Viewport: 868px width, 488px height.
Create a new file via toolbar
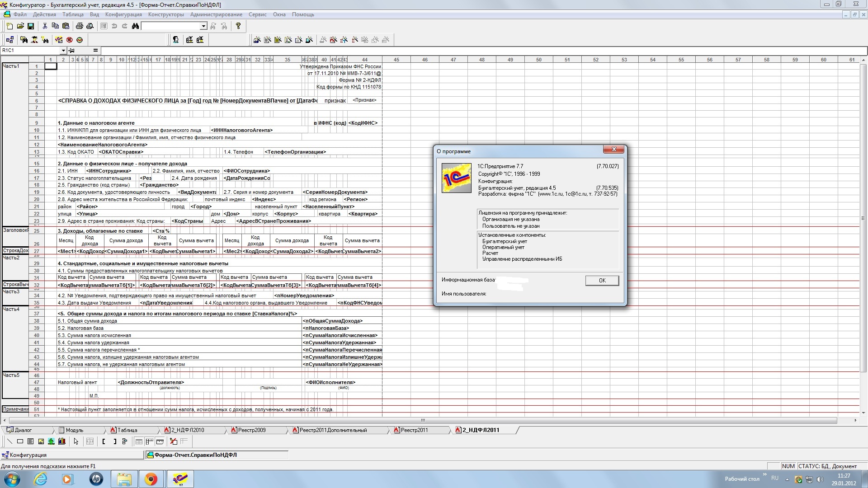(9, 26)
